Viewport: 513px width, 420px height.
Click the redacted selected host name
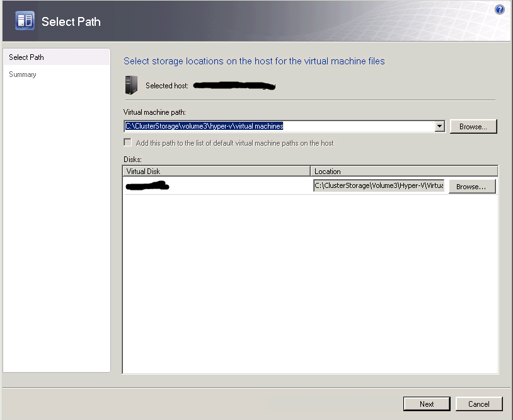[x=234, y=85]
